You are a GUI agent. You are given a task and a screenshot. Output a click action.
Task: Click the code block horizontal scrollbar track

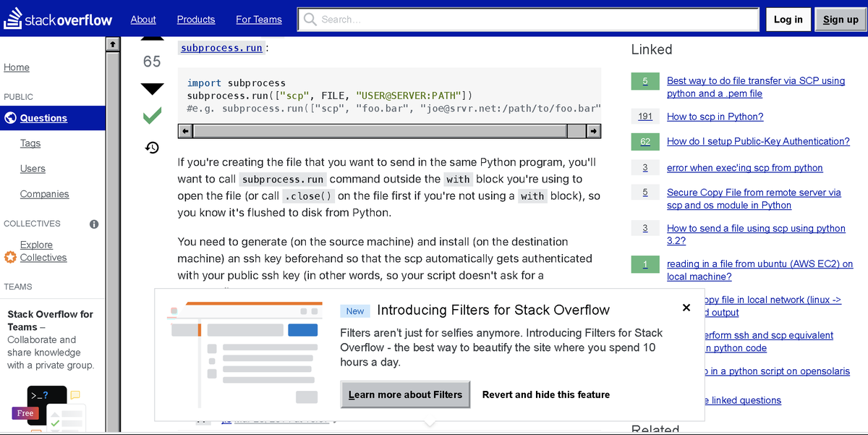[389, 131]
